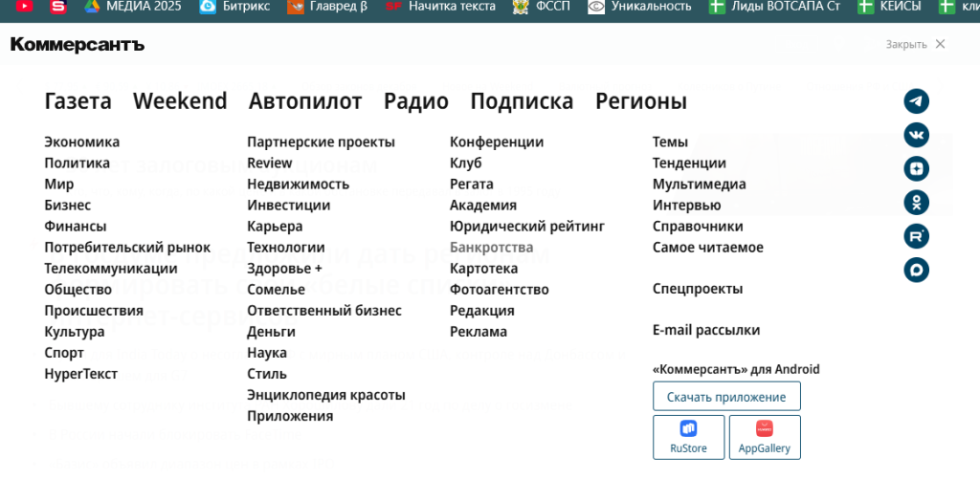Click the X icon next to Закрыть
Viewport: 980px width, 479px height.
click(x=940, y=44)
